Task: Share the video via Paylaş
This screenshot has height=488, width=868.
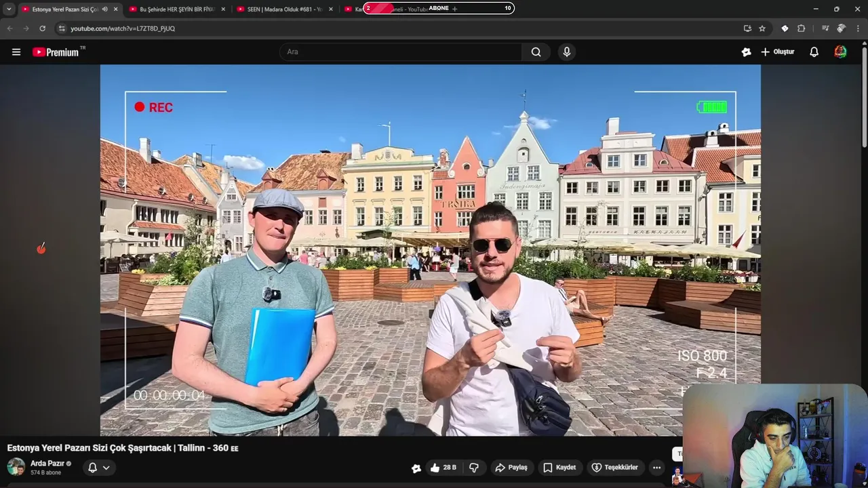Action: (511, 468)
